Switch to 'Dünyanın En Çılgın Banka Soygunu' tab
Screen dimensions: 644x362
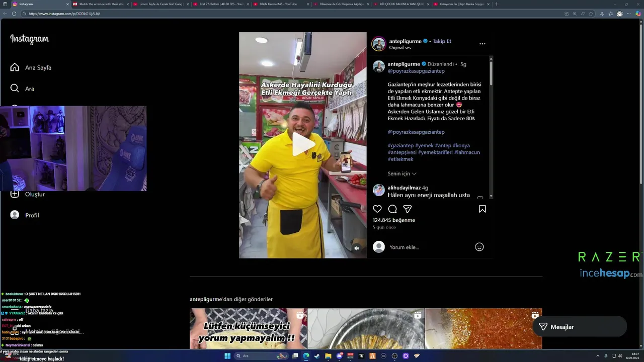point(461,4)
